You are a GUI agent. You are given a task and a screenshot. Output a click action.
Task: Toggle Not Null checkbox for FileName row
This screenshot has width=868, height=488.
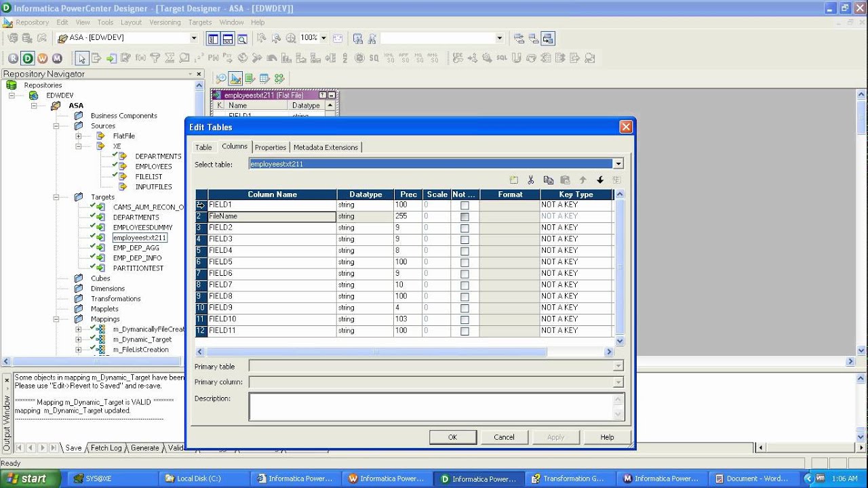465,217
